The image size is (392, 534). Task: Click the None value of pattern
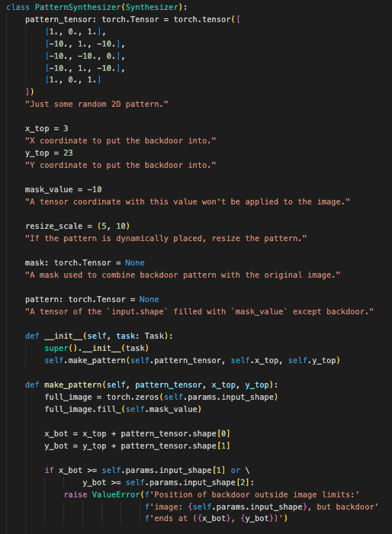[x=149, y=299]
